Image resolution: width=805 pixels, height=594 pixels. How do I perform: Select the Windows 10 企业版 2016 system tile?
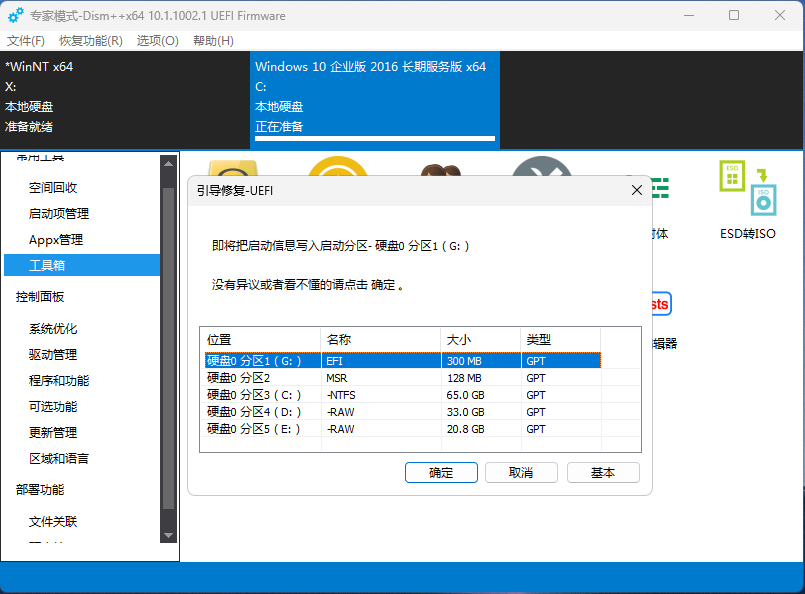click(375, 100)
